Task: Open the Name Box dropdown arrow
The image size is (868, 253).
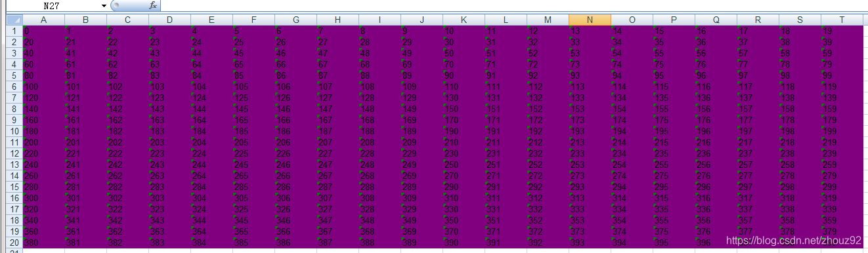Action: click(104, 5)
